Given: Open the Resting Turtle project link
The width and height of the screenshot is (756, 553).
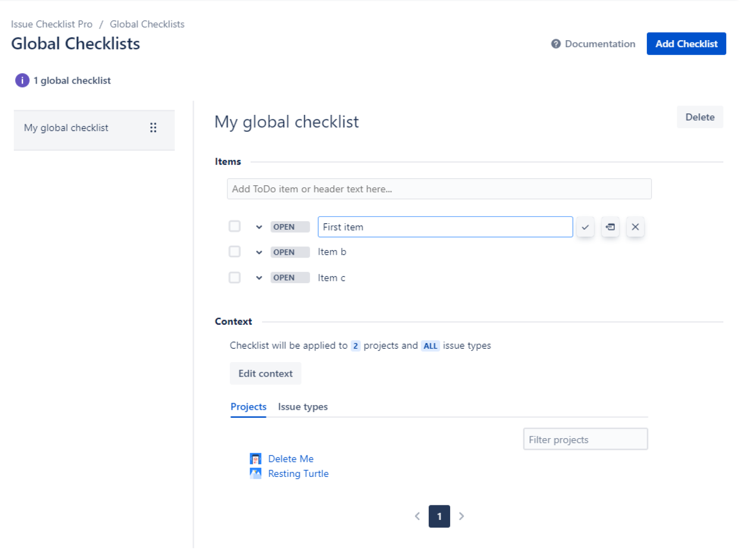Looking at the screenshot, I should click(298, 474).
